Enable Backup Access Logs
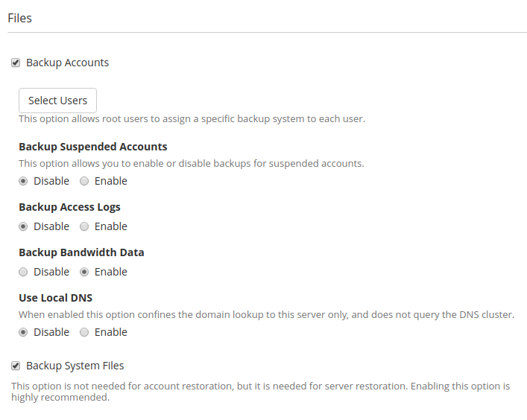Viewport: 527px width, 420px height. click(84, 226)
